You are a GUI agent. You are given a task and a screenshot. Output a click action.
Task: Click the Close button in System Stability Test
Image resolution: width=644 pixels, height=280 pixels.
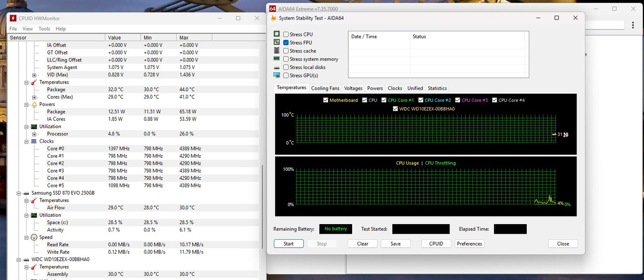pos(563,244)
